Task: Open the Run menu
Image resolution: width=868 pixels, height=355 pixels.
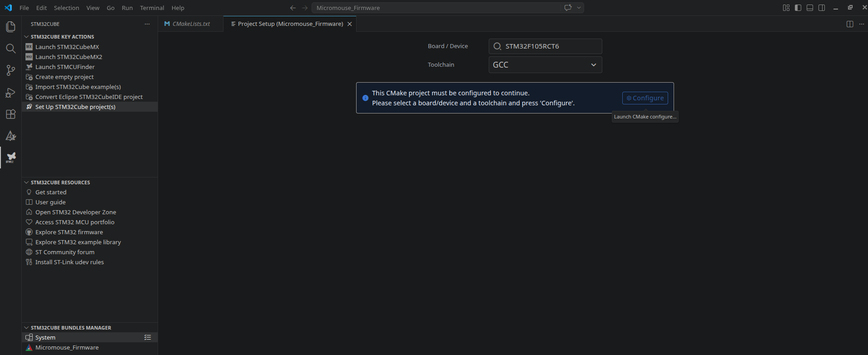Action: [127, 8]
